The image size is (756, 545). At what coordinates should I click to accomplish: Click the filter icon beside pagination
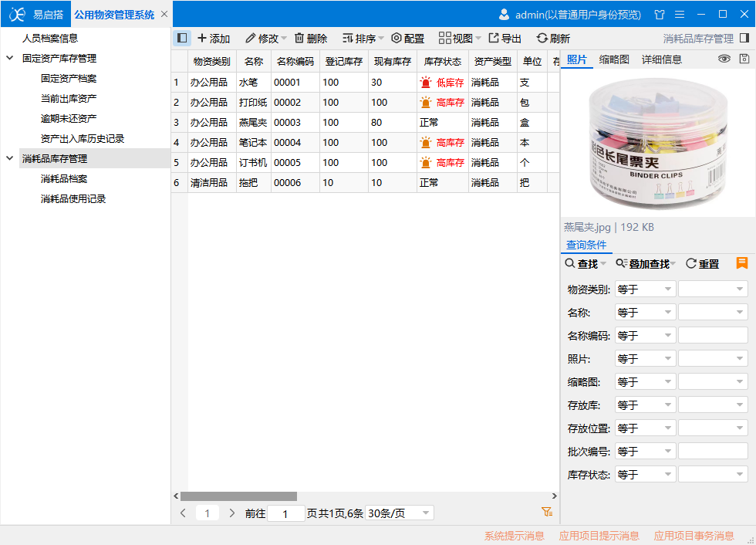coord(547,513)
